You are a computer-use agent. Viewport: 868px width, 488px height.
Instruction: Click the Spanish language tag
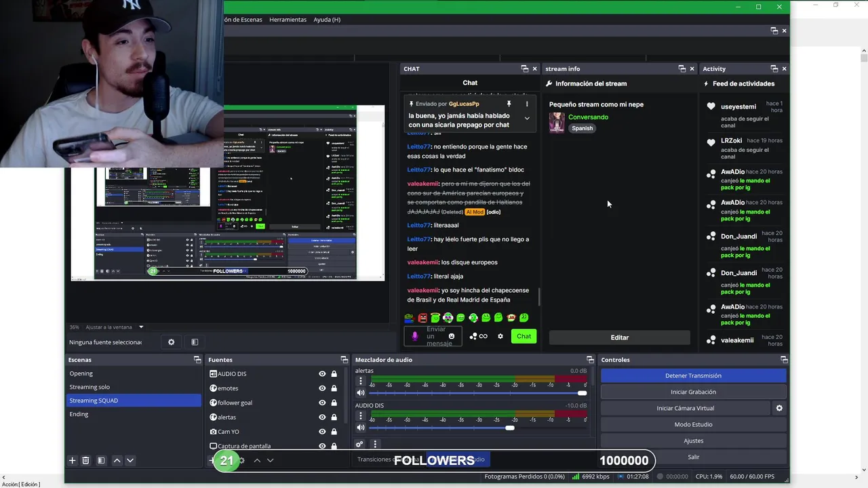tap(582, 128)
